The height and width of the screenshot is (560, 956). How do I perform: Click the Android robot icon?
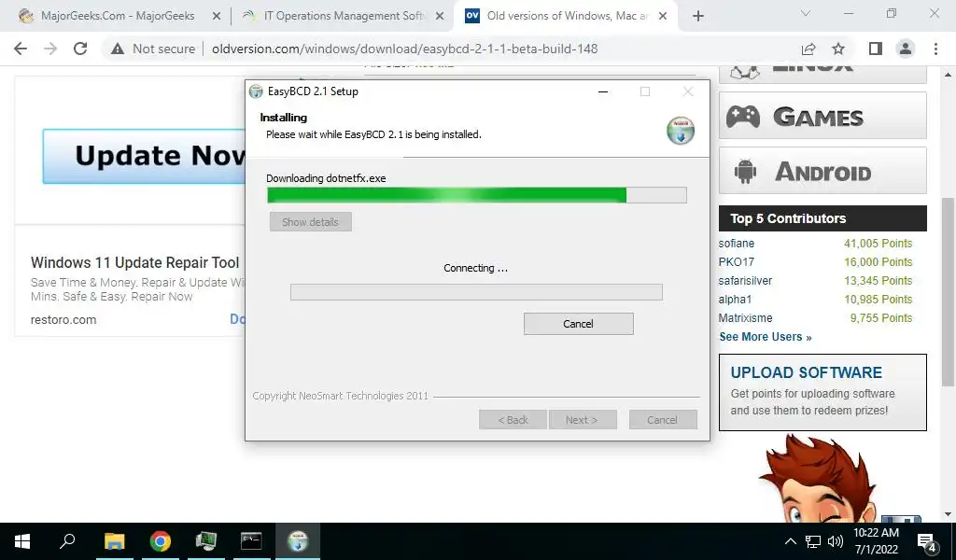[745, 171]
